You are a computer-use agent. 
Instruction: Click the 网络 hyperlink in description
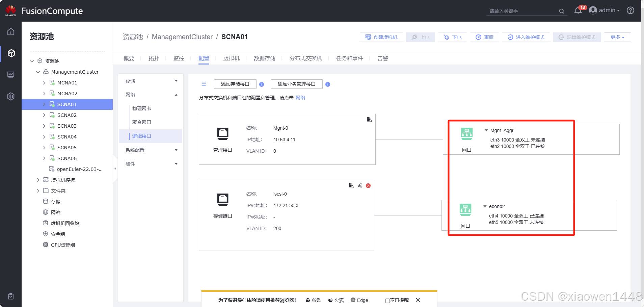[x=300, y=98]
